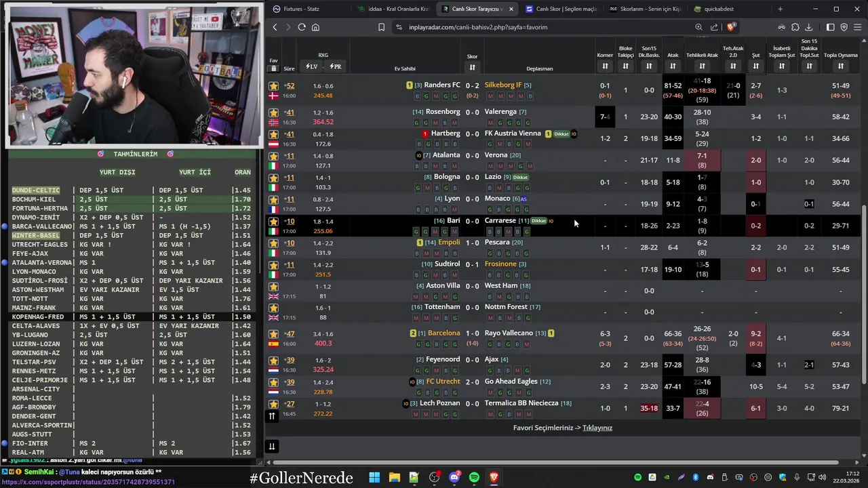Jump to bottom with the down-arrows button
Image resolution: width=868 pixels, height=488 pixels.
pos(271,446)
